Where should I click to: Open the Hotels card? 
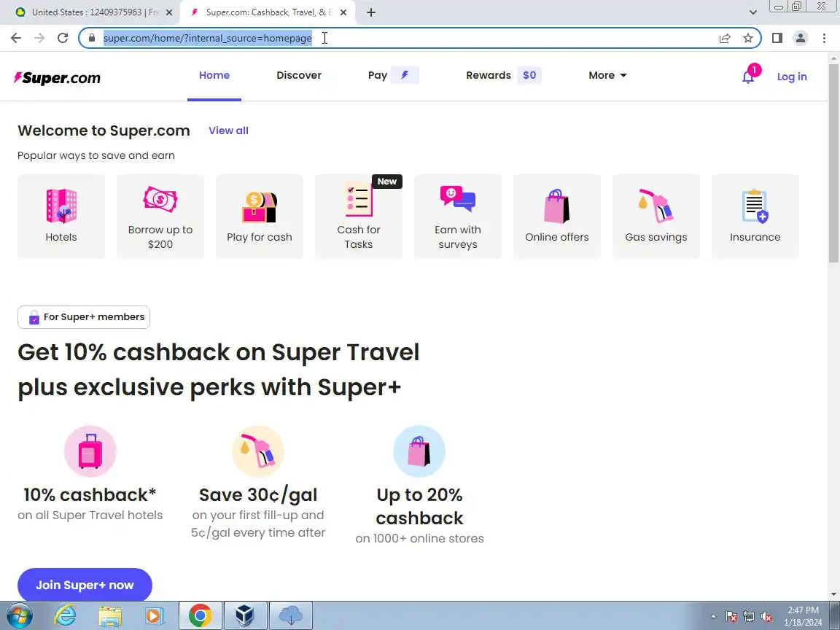(x=61, y=217)
